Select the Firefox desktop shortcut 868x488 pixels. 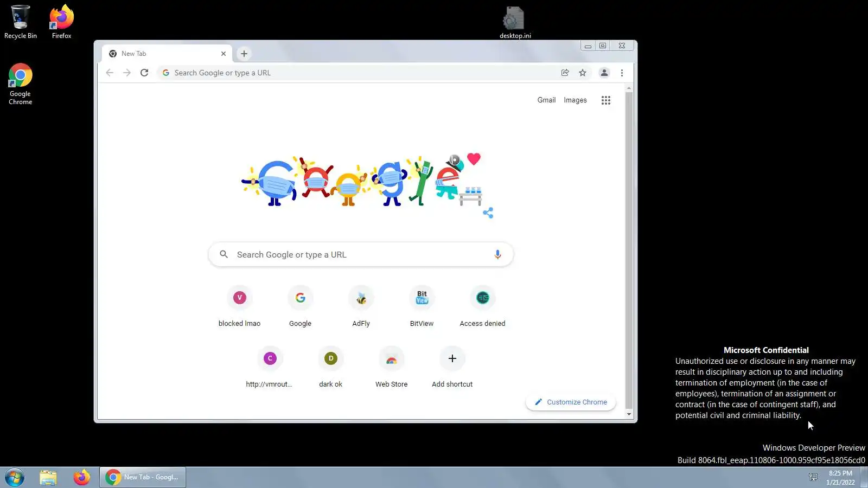pyautogui.click(x=61, y=22)
